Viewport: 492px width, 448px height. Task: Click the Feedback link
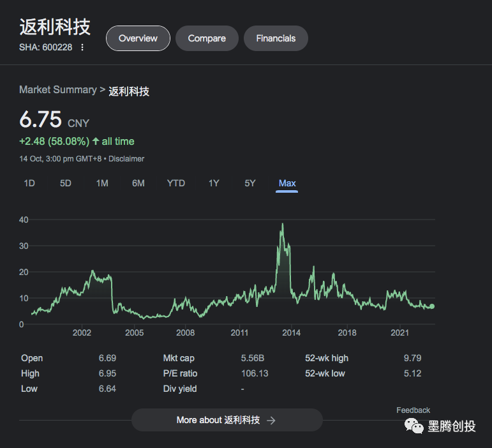click(413, 410)
